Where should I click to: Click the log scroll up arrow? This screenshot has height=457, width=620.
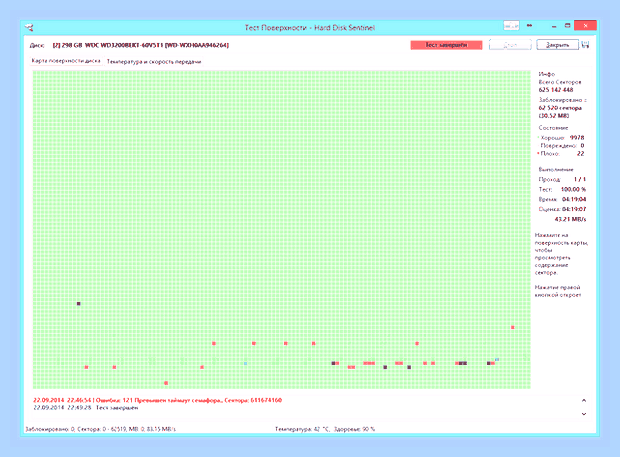584,400
